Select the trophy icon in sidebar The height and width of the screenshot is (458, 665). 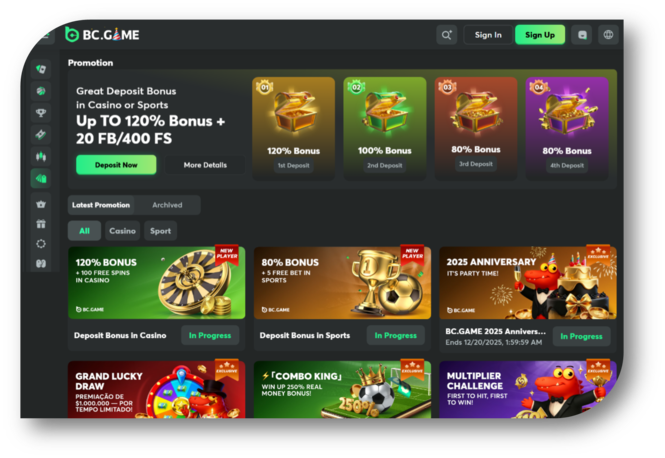(41, 113)
